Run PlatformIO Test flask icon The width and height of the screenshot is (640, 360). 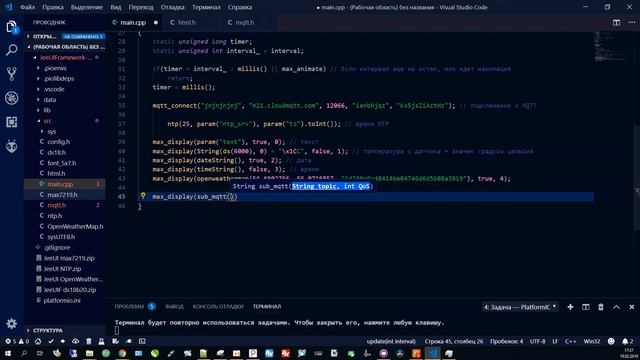point(101,341)
